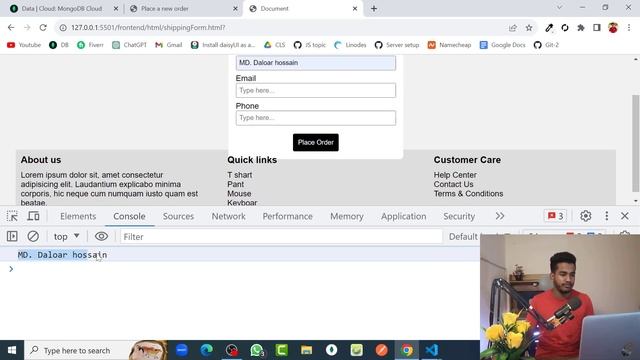Open the tab search chevron dropdown
Screen dimensions: 640x360
[x=560, y=7]
